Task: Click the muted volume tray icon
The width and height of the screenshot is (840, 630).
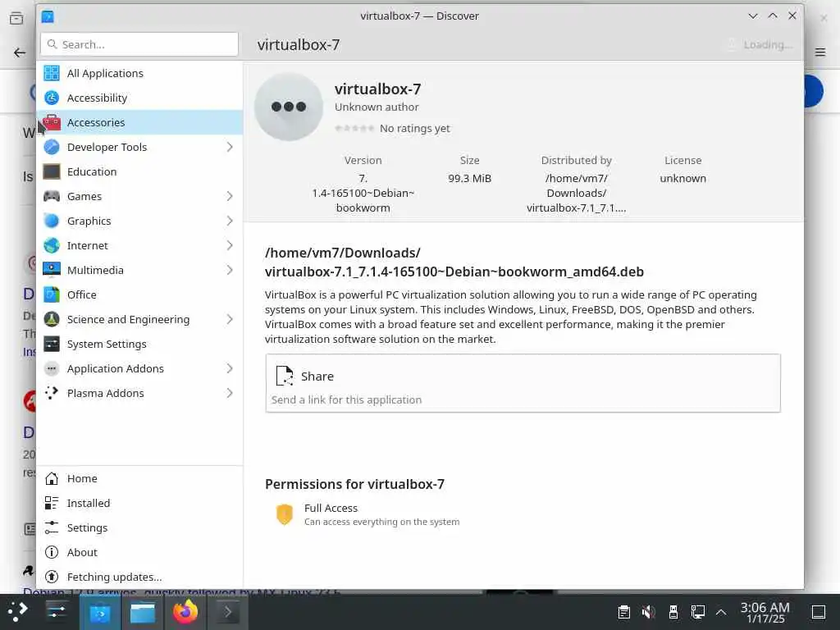Action: 648,612
